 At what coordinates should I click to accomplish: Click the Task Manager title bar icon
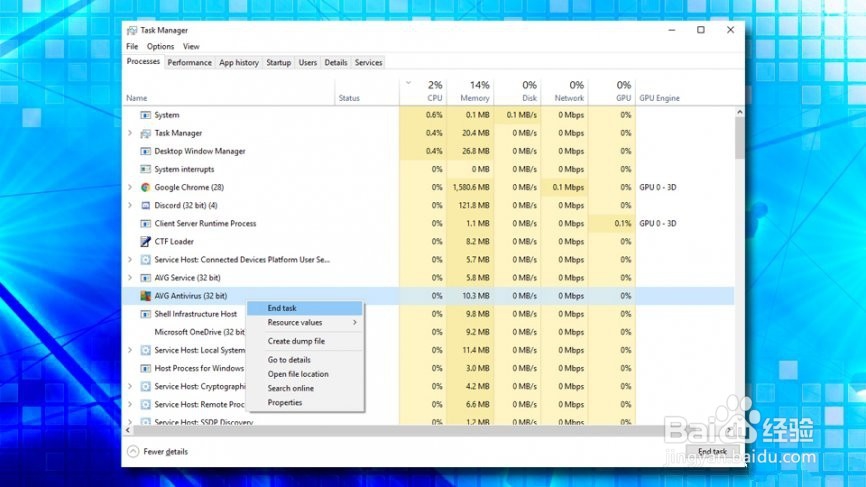click(x=132, y=30)
